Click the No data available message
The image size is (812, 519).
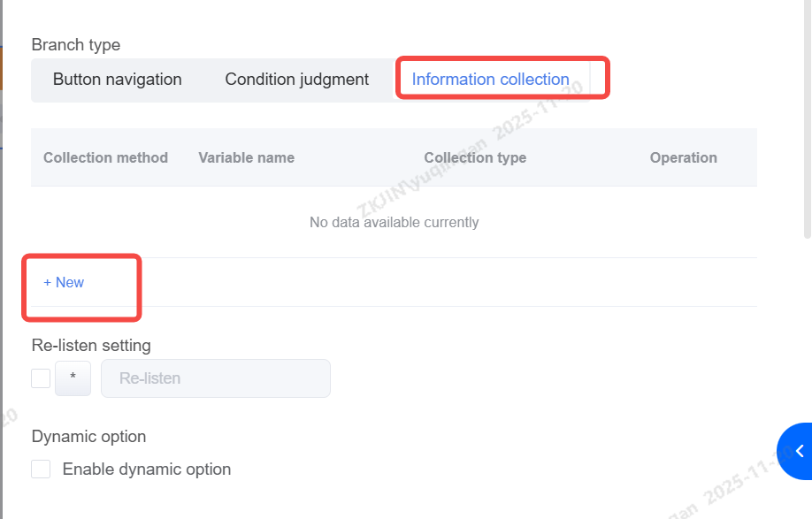click(x=394, y=223)
